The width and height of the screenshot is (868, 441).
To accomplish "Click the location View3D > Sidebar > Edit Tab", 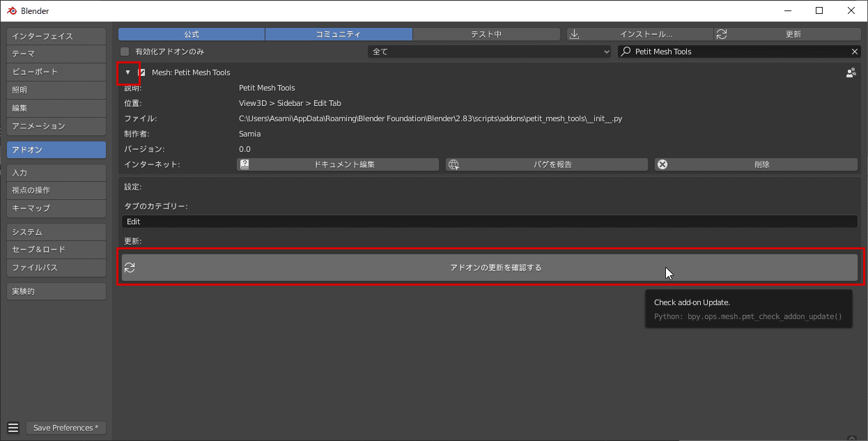I will click(290, 103).
